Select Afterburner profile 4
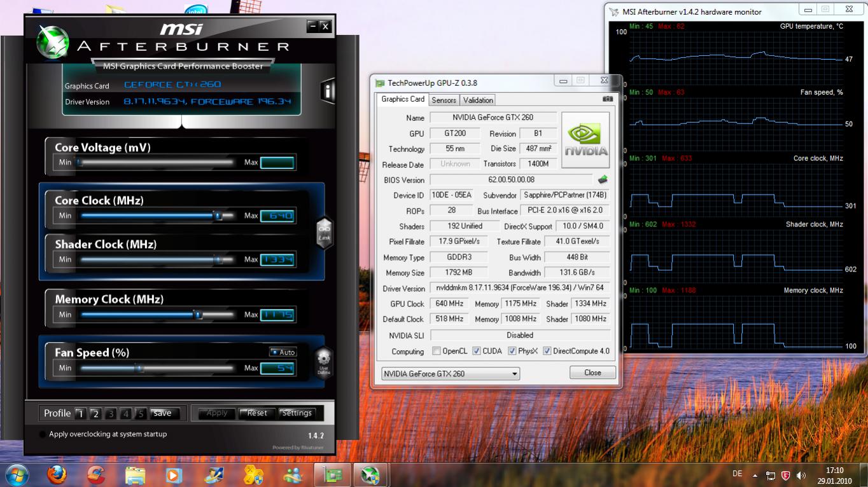The width and height of the screenshot is (868, 487). pos(126,414)
